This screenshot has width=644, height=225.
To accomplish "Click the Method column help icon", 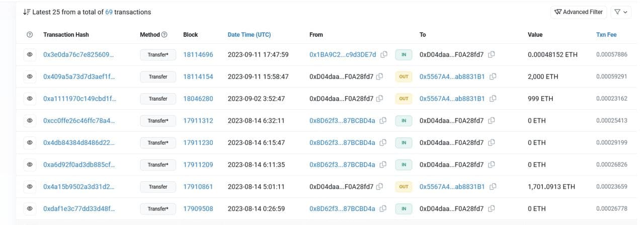I will coord(165,35).
